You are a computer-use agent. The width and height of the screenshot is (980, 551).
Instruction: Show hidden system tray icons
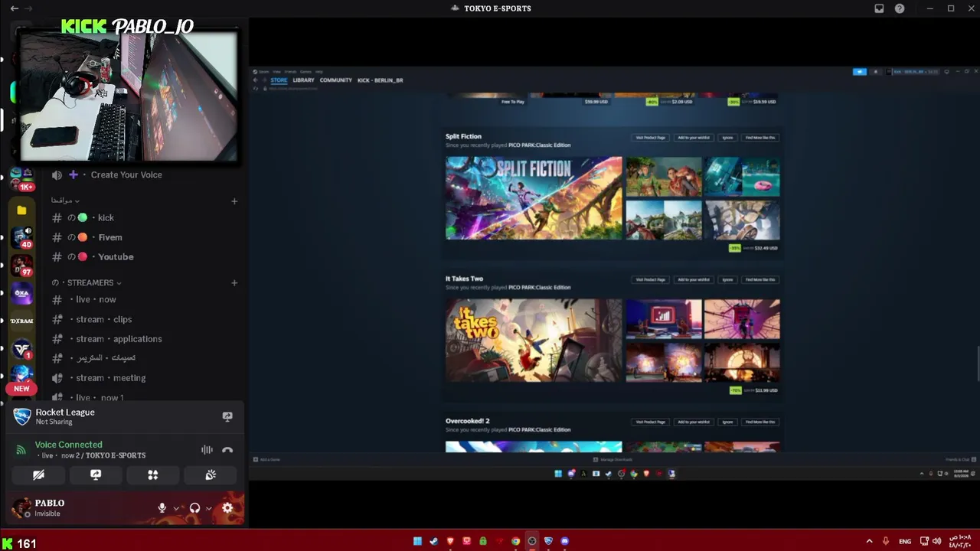[x=869, y=541]
